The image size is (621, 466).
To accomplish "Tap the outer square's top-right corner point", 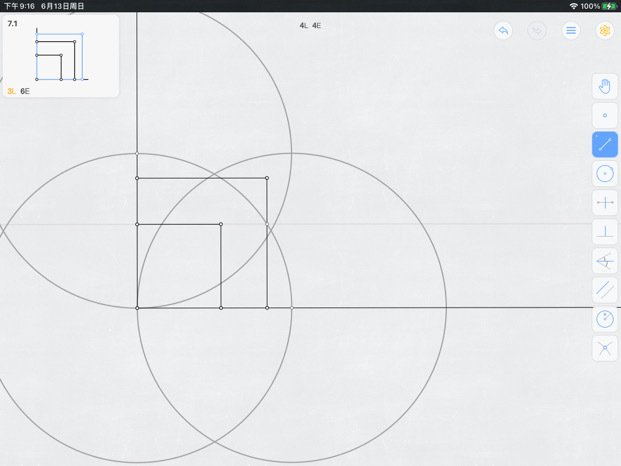I will pyautogui.click(x=267, y=178).
